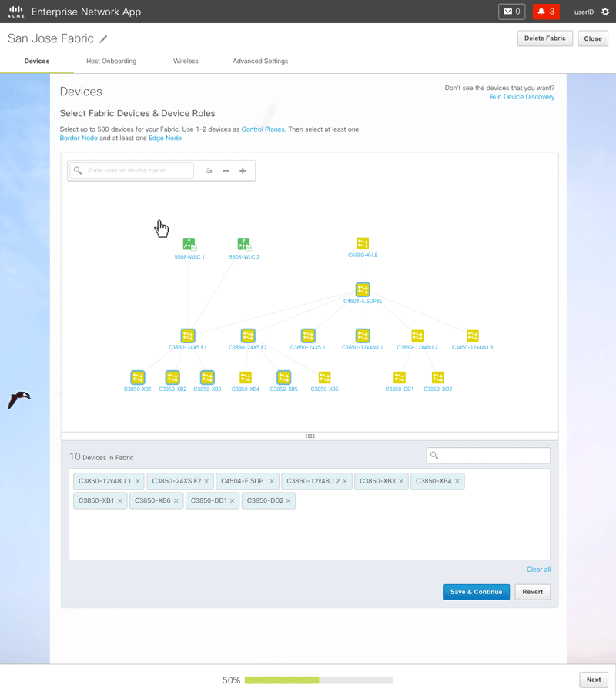Click the device name search field
The width and height of the screenshot is (616, 695).
(139, 170)
